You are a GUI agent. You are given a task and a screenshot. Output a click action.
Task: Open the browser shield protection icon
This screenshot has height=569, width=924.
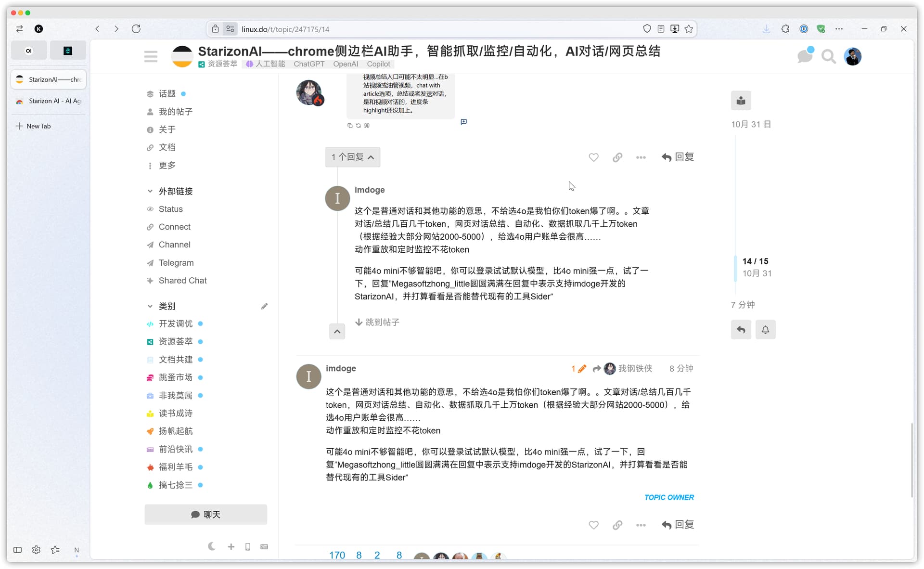(647, 29)
